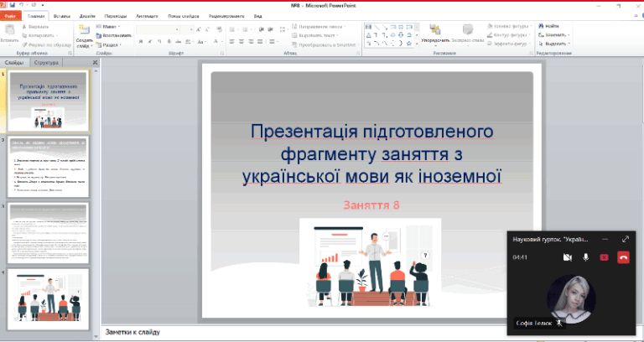Click the Reset (Восстановить) button
The image size is (644, 342).
[115, 35]
